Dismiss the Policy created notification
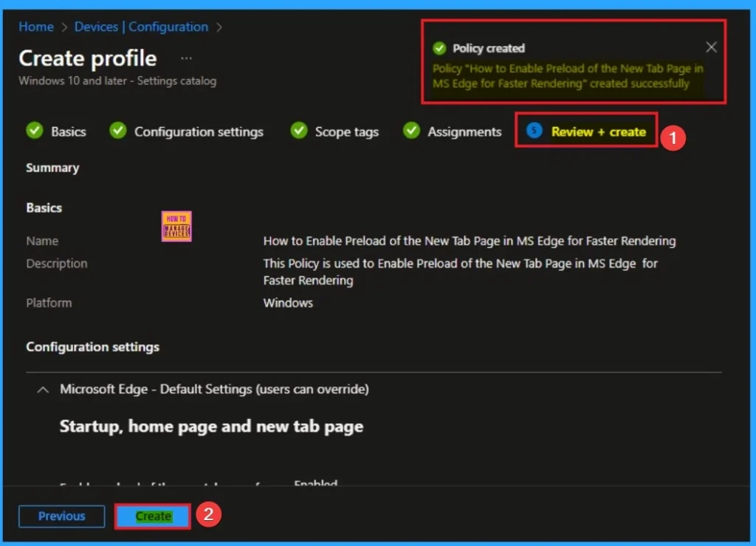This screenshot has height=546, width=756. (x=711, y=47)
